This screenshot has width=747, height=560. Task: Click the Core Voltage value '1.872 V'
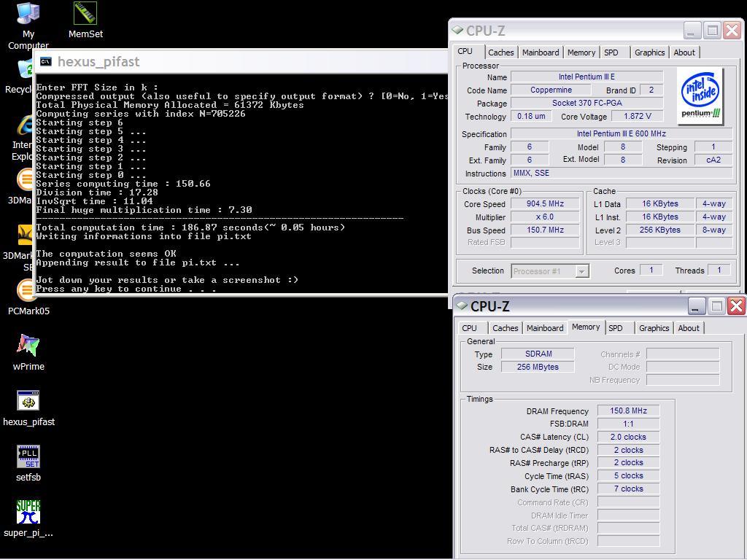click(x=637, y=116)
